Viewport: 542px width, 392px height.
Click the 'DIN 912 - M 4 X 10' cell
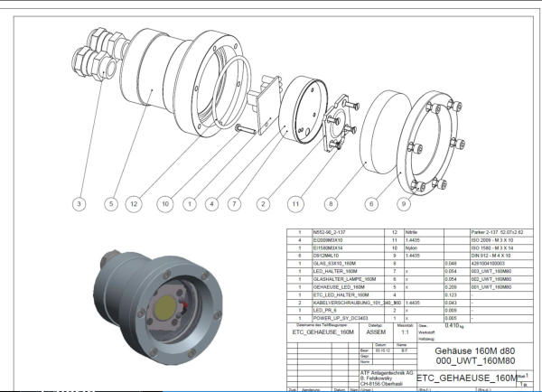[501, 256]
